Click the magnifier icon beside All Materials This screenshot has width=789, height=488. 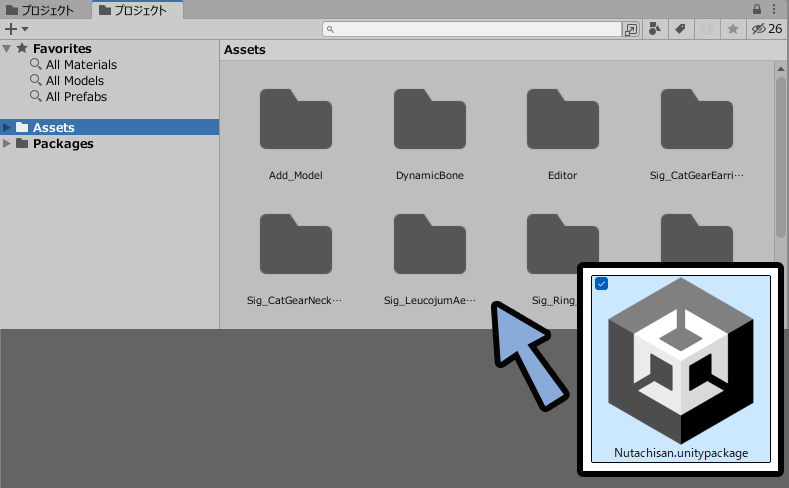pos(35,64)
